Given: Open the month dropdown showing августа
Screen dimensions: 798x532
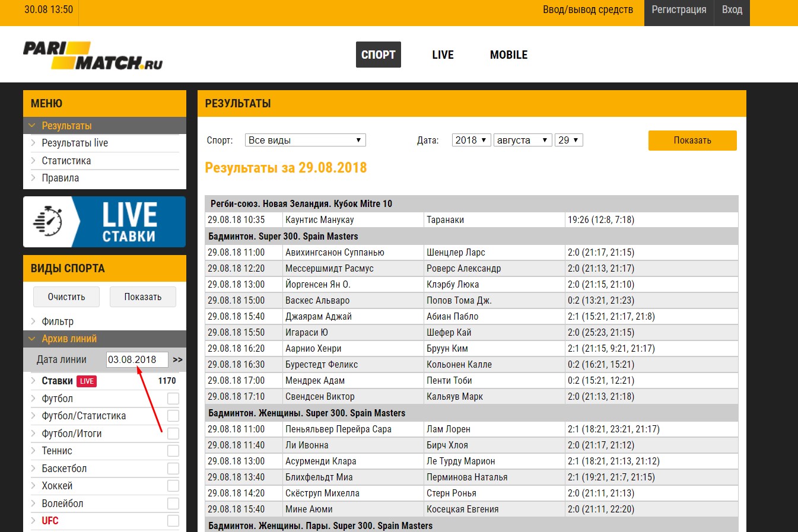Looking at the screenshot, I should [523, 140].
